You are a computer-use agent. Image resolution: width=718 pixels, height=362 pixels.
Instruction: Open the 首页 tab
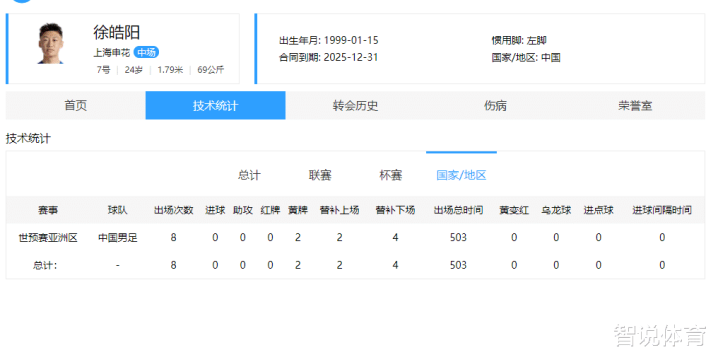tap(76, 106)
